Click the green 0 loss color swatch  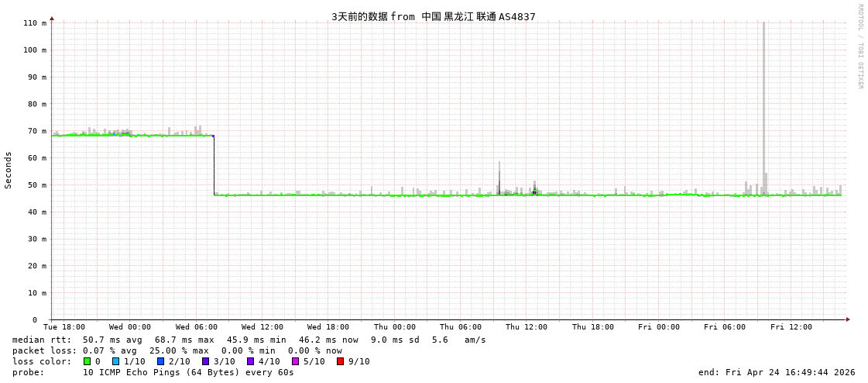point(87,361)
